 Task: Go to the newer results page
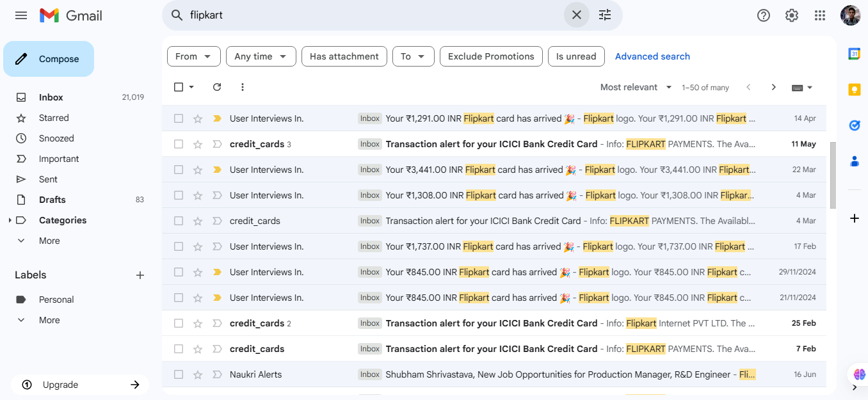tap(748, 87)
